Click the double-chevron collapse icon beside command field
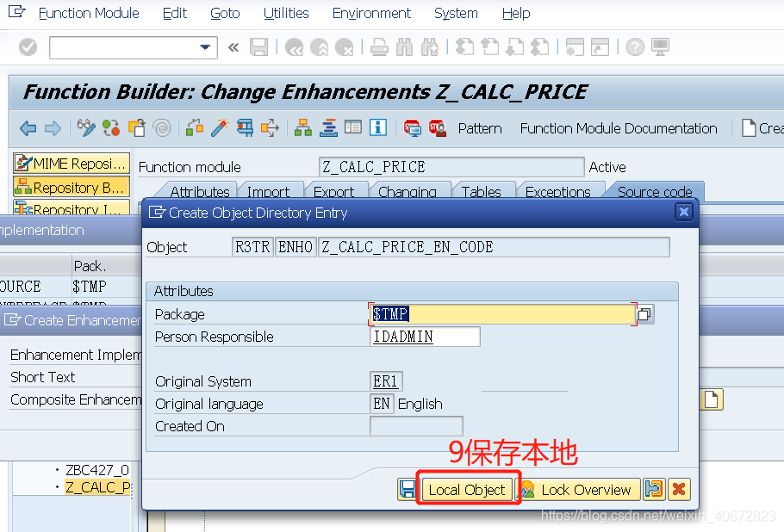 coord(233,47)
